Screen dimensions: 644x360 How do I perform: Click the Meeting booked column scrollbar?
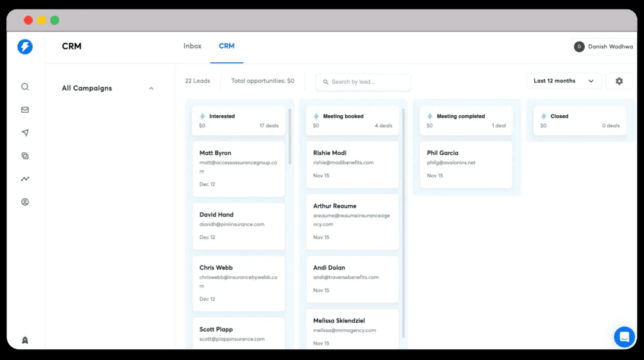coord(403,223)
